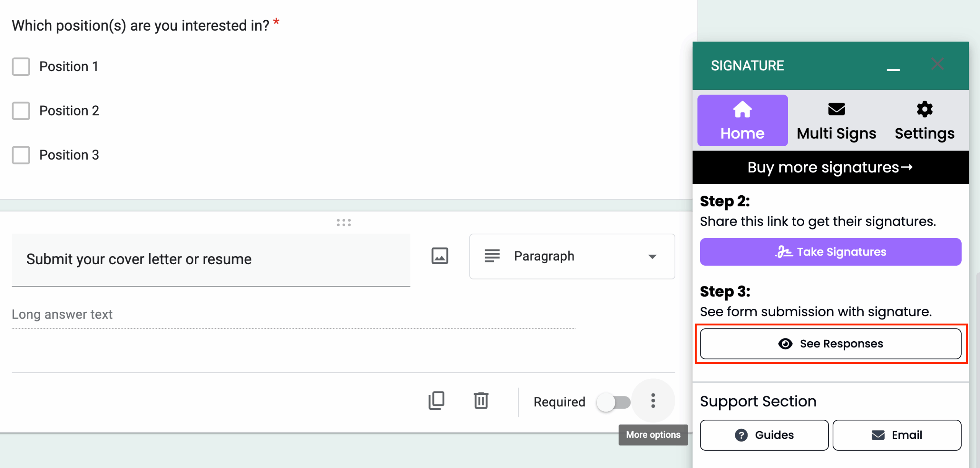The height and width of the screenshot is (468, 980).
Task: Duplicate the question with copy icon
Action: click(436, 401)
